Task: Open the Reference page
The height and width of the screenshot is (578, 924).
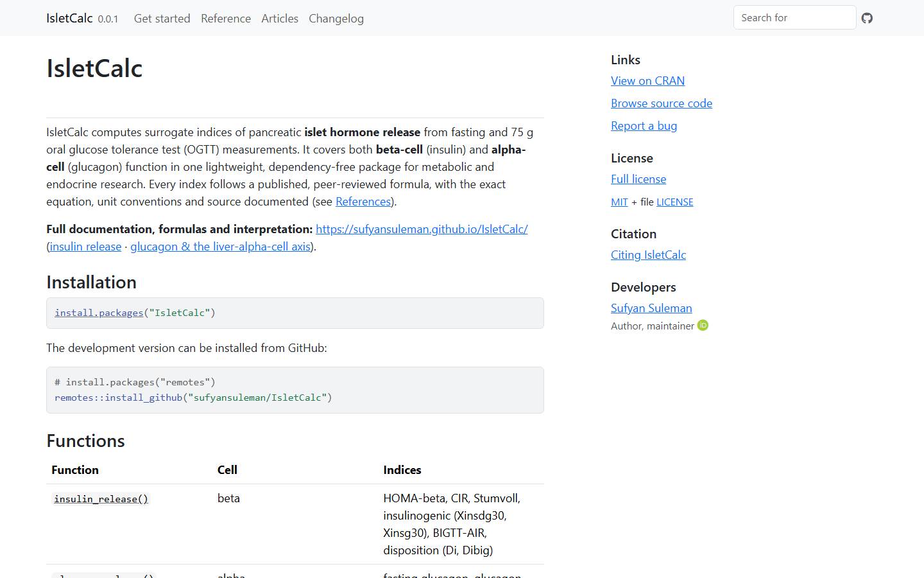Action: 226,18
